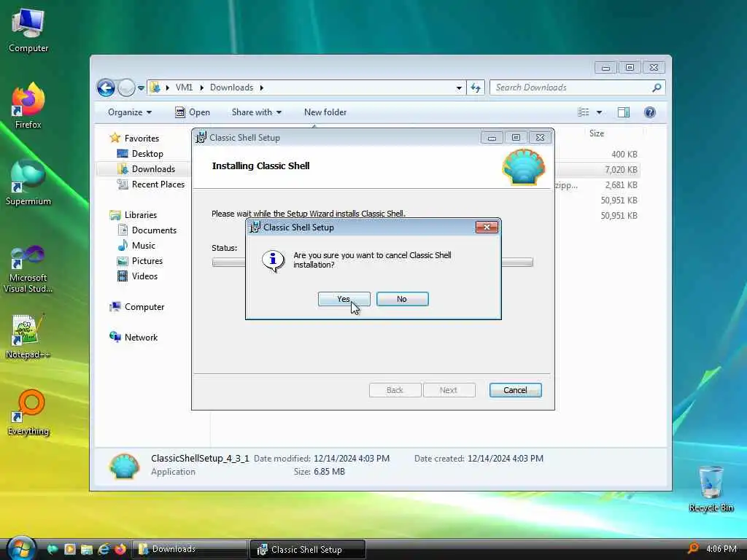Change the view with view icon button

[583, 112]
